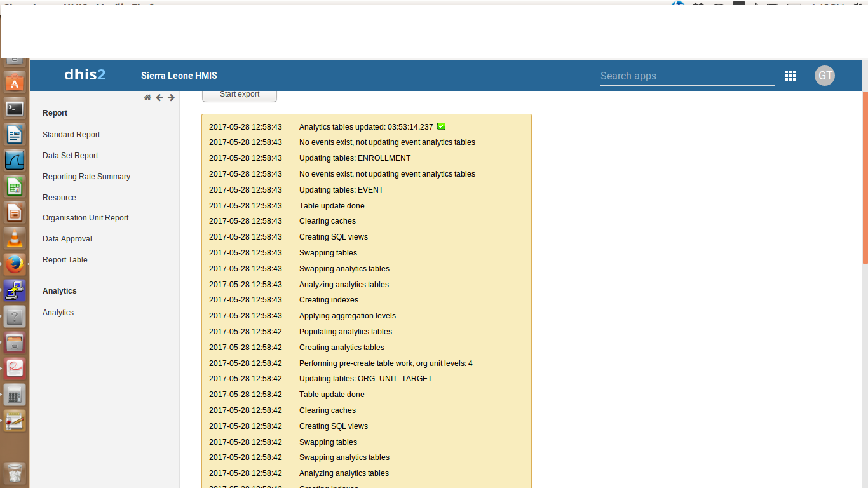Select the Report section heading
Image resolution: width=868 pixels, height=488 pixels.
(x=55, y=113)
